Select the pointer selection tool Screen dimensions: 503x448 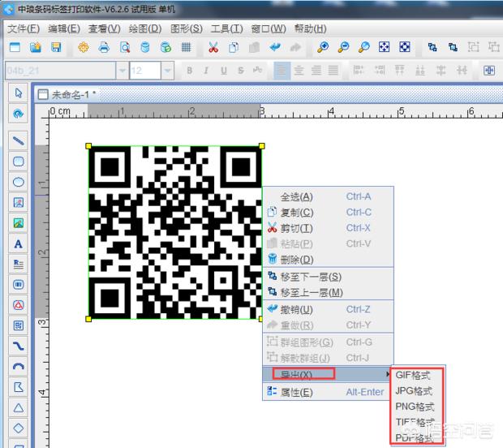[x=19, y=93]
